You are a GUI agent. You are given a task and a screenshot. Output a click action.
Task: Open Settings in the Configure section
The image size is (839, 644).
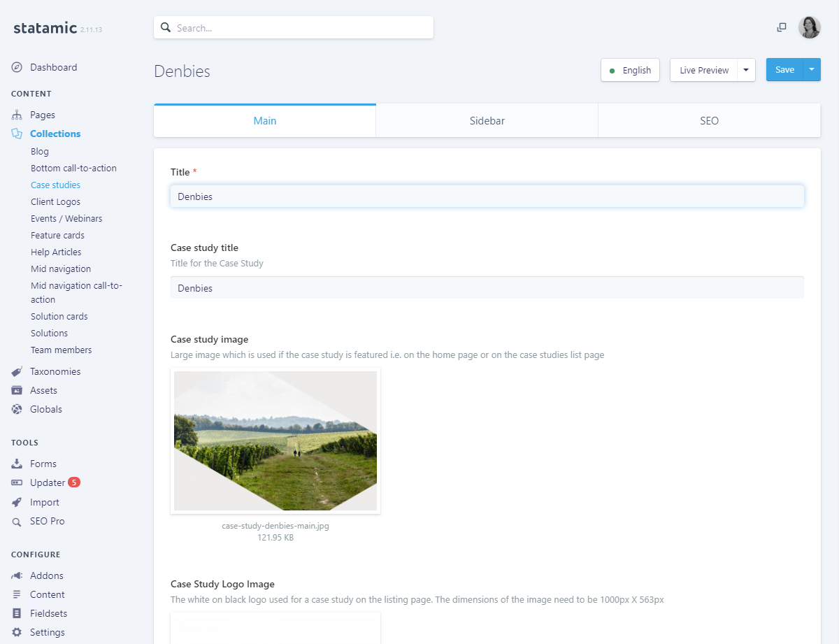(x=48, y=633)
